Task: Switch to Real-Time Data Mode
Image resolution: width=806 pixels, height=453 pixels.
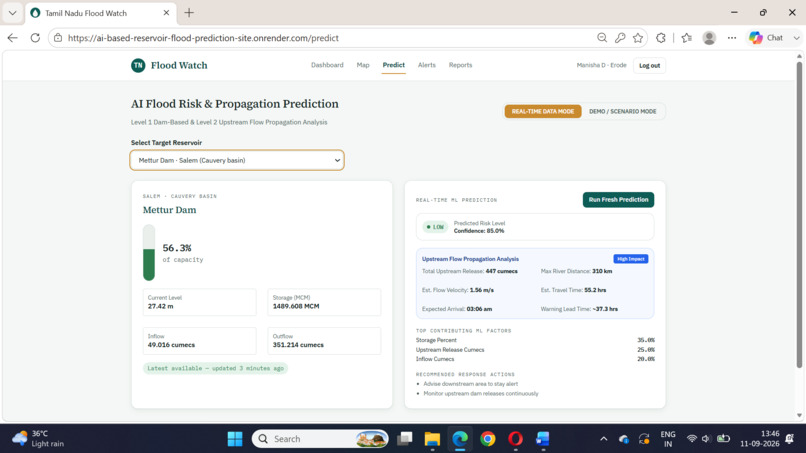Action: pyautogui.click(x=543, y=112)
